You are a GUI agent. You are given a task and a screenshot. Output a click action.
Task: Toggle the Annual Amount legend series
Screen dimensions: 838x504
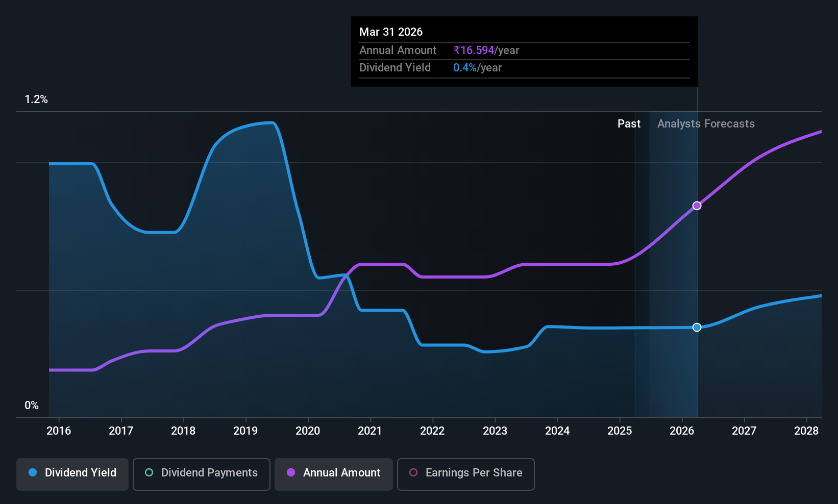tap(334, 474)
